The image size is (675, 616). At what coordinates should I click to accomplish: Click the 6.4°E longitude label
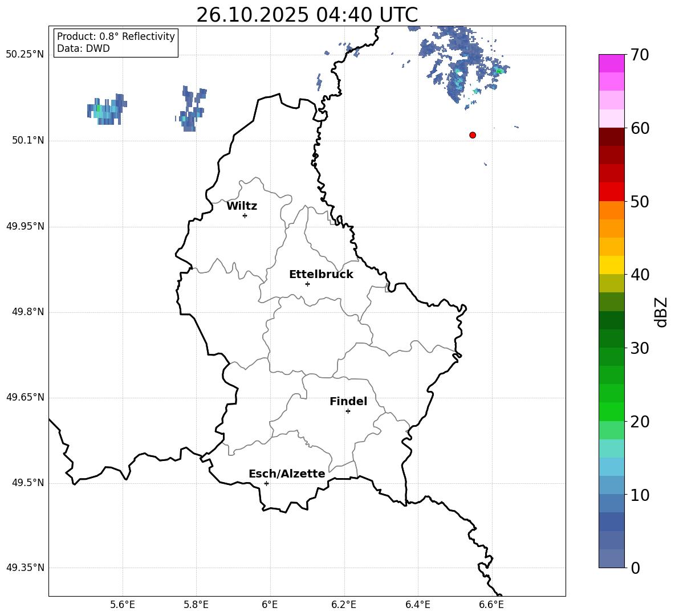(417, 605)
